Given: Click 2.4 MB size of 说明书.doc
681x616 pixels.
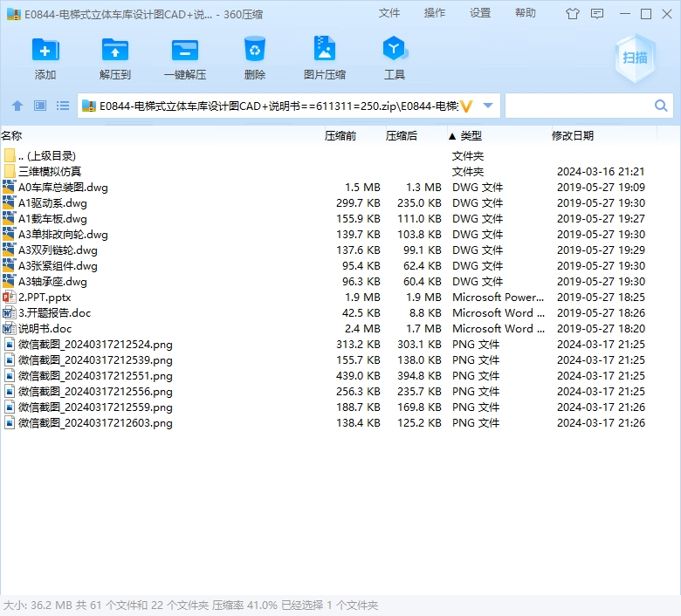Looking at the screenshot, I should (x=362, y=328).
